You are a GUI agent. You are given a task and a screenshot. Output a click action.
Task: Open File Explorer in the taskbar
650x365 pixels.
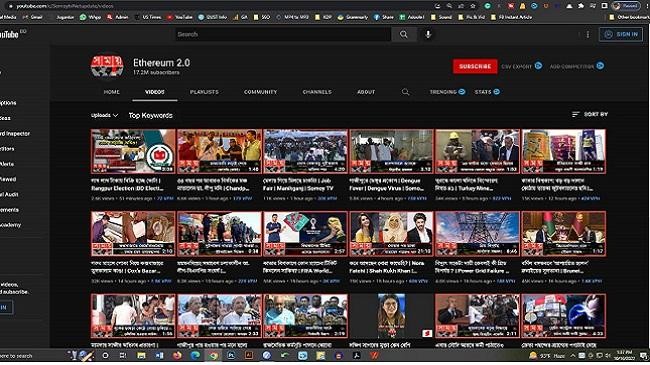pyautogui.click(x=141, y=355)
